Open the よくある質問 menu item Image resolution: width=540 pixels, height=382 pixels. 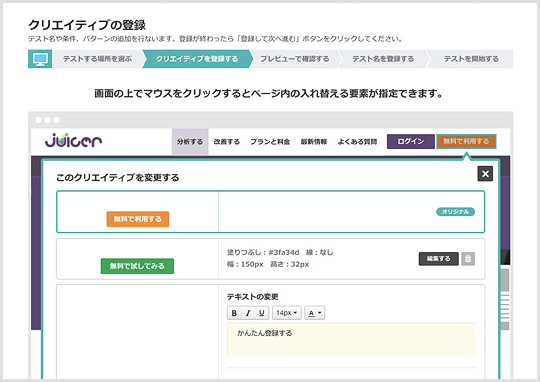click(357, 142)
